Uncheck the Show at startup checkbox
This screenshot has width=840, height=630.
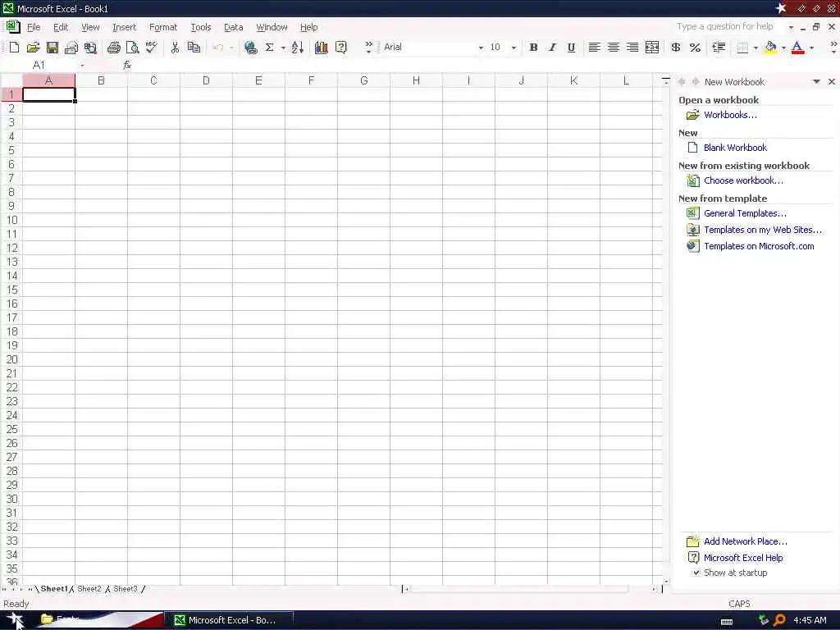(696, 572)
